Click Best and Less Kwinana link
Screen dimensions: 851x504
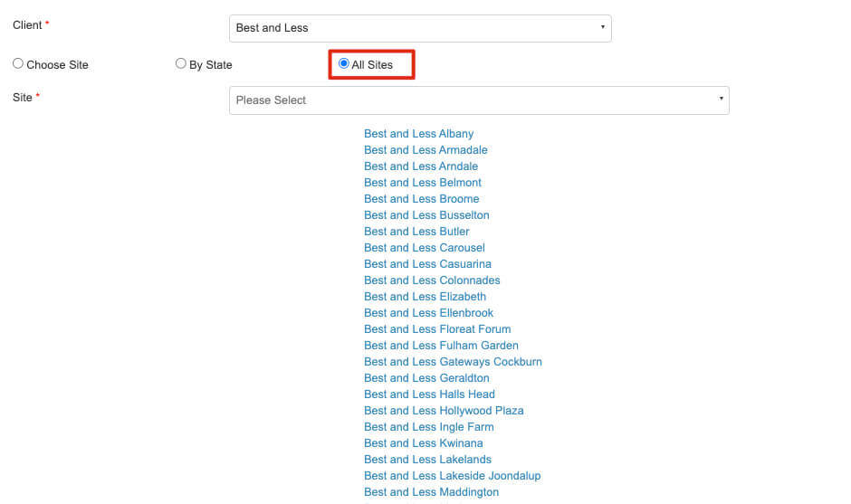[424, 442]
